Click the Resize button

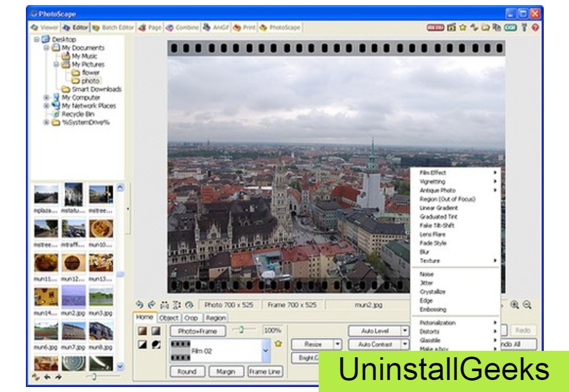click(x=312, y=344)
